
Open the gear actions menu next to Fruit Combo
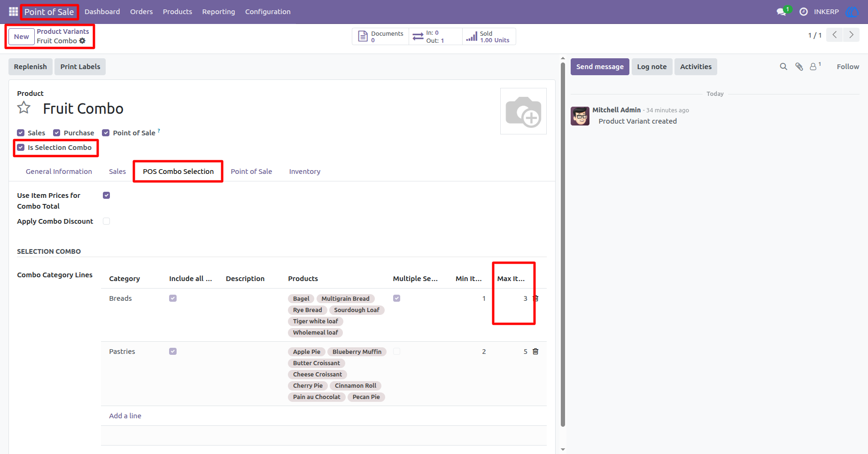pyautogui.click(x=83, y=41)
